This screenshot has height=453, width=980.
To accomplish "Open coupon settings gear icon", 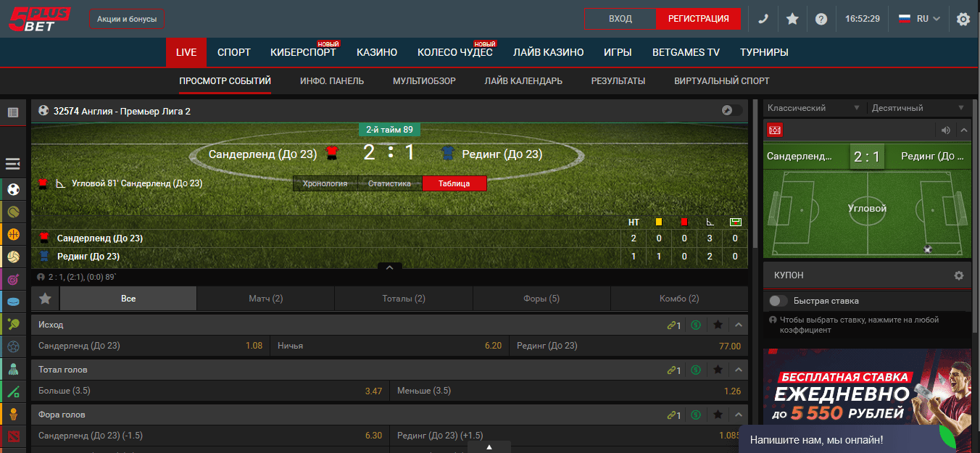I will tap(959, 275).
